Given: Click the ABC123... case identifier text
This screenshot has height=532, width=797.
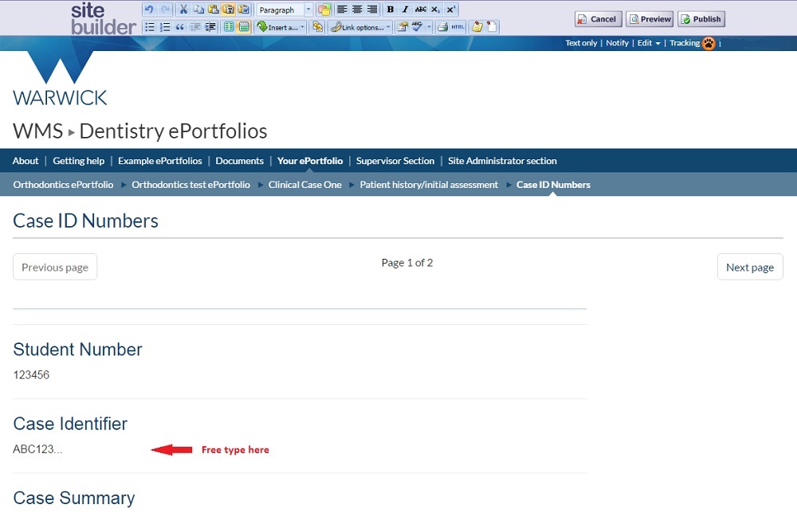Looking at the screenshot, I should pos(37,449).
